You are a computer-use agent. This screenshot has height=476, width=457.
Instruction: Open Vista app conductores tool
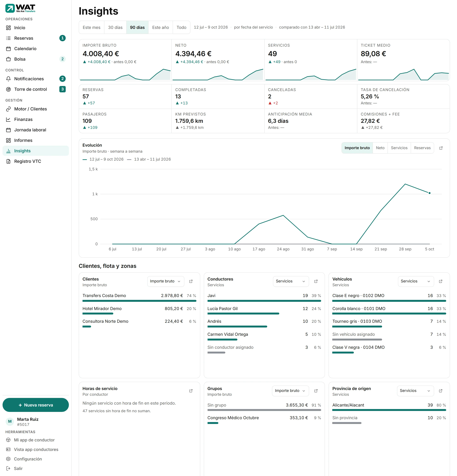click(36, 449)
